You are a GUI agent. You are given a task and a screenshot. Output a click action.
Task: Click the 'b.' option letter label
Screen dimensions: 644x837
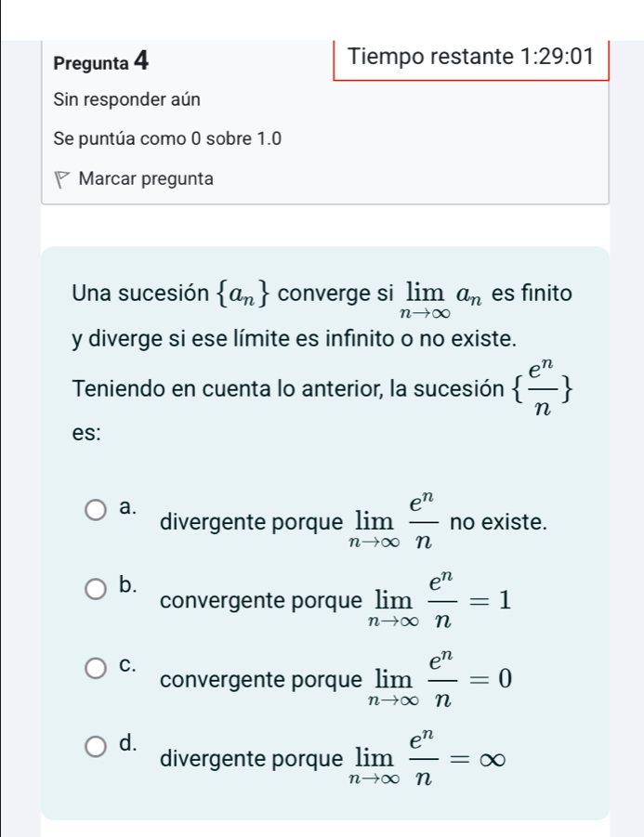point(129,585)
